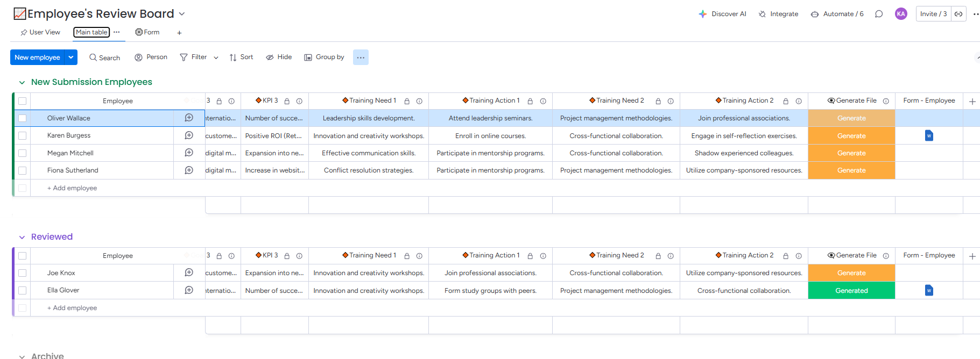The width and height of the screenshot is (980, 359).
Task: Add column in New Submission group
Action: 972,101
